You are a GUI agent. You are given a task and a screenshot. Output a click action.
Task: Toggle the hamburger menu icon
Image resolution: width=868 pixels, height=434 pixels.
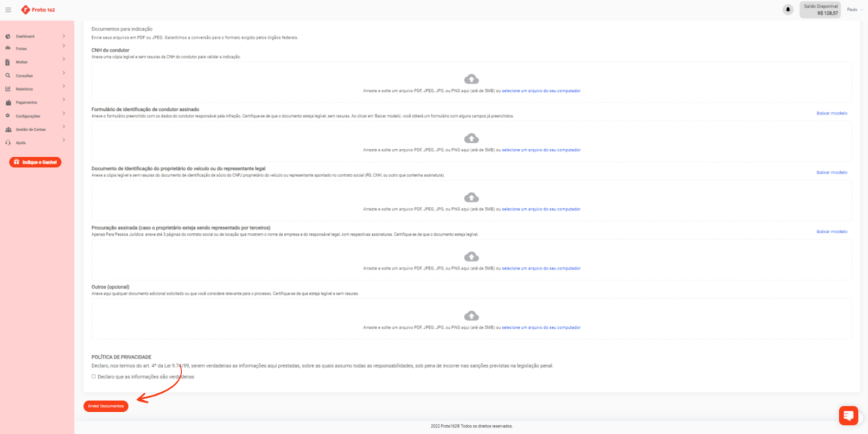[8, 10]
